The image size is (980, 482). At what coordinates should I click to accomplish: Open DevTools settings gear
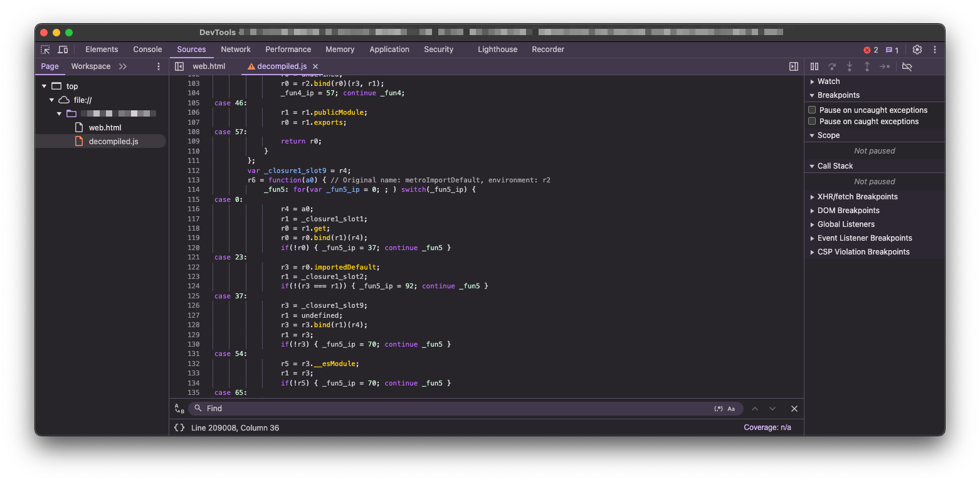pos(917,50)
